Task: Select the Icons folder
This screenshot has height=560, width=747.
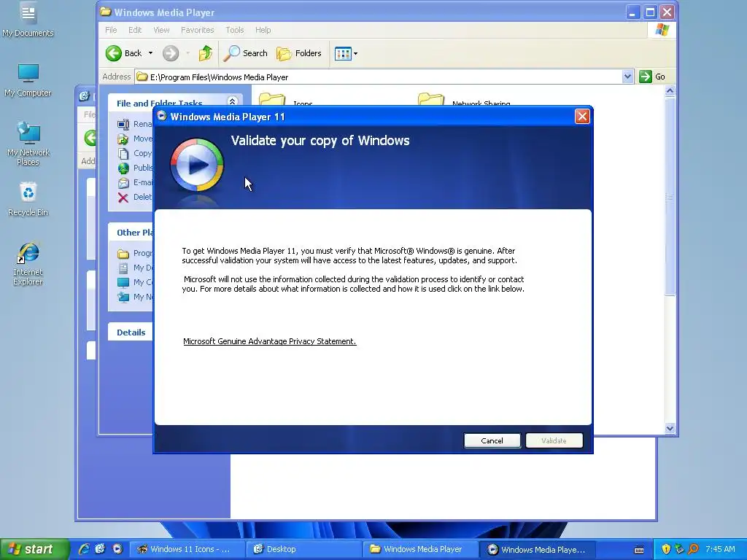Action: pyautogui.click(x=286, y=99)
